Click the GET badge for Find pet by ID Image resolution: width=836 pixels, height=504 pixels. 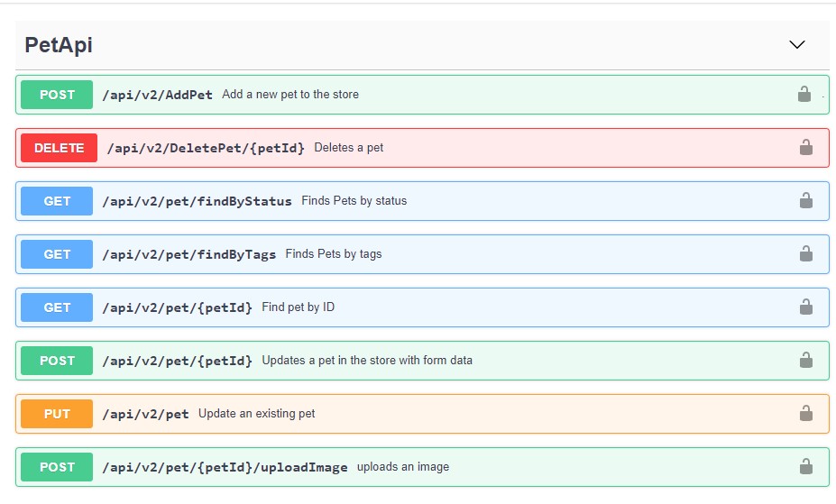tap(57, 307)
